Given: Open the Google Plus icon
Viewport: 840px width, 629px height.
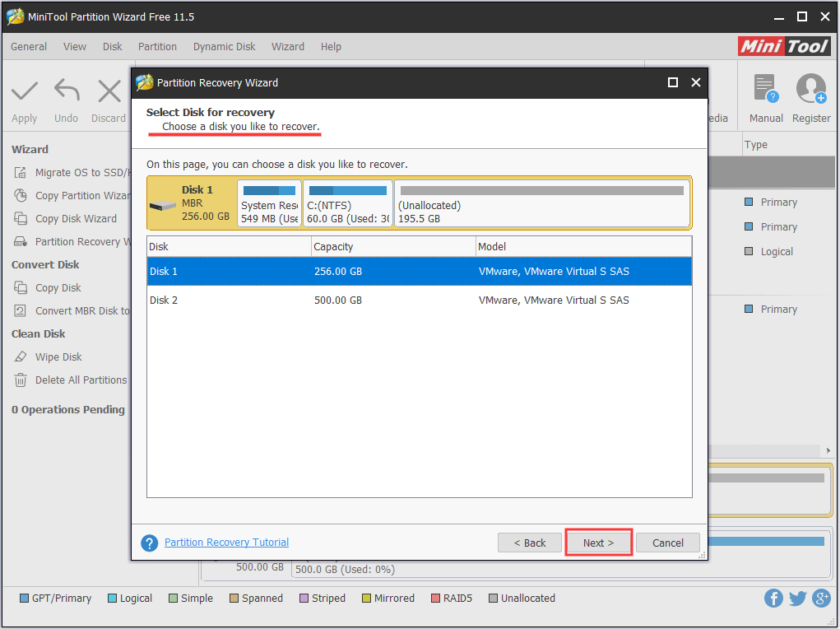Looking at the screenshot, I should pos(821,598).
